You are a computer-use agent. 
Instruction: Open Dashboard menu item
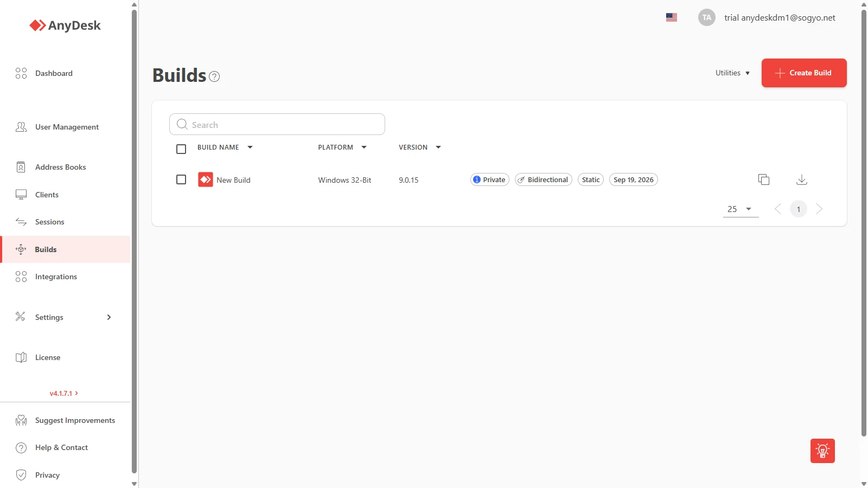pyautogui.click(x=54, y=73)
